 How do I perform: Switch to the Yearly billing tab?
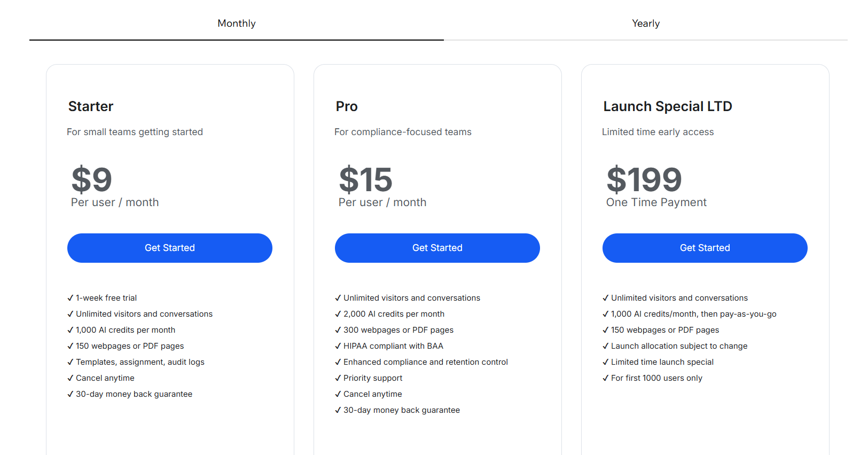645,23
